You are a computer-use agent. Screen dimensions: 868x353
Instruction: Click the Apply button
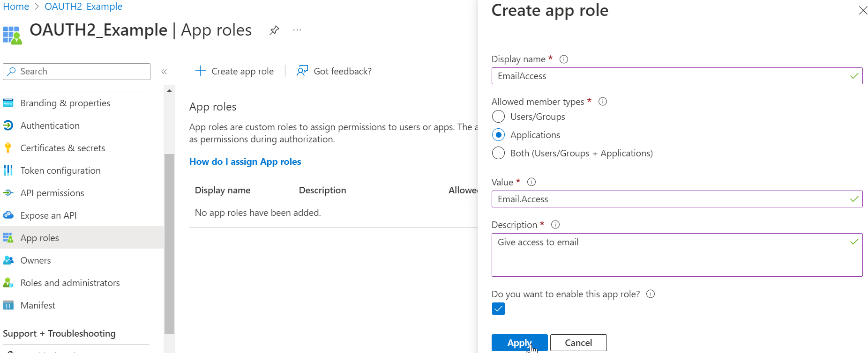point(519,343)
